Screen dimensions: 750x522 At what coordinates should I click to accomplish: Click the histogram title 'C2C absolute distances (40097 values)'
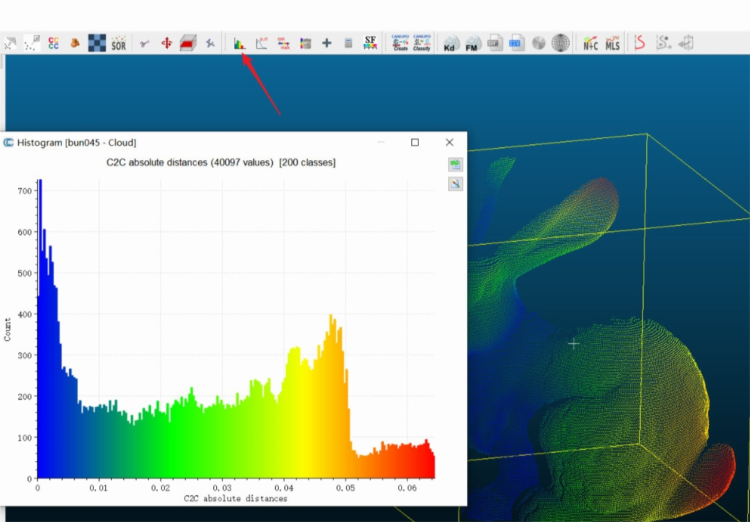(189, 163)
